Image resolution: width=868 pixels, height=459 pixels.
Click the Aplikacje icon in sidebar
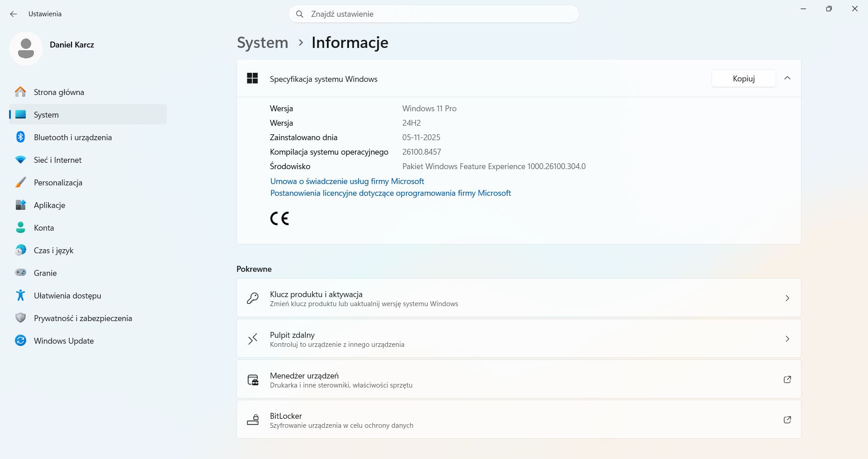[x=20, y=205]
